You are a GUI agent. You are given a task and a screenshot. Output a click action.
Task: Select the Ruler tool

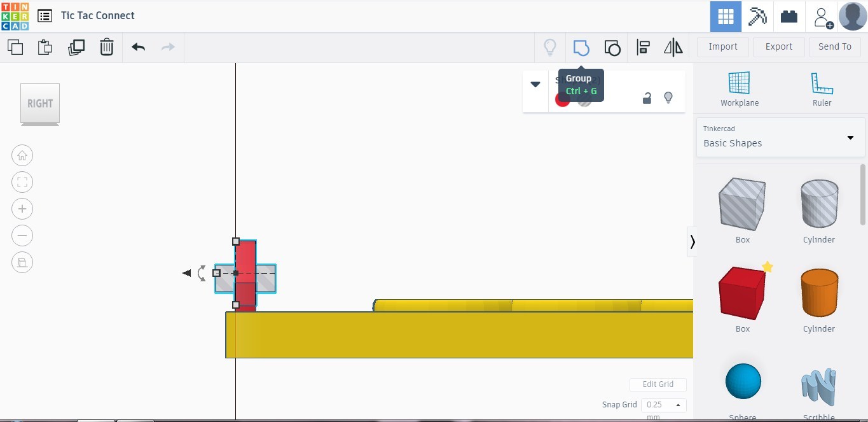point(822,88)
